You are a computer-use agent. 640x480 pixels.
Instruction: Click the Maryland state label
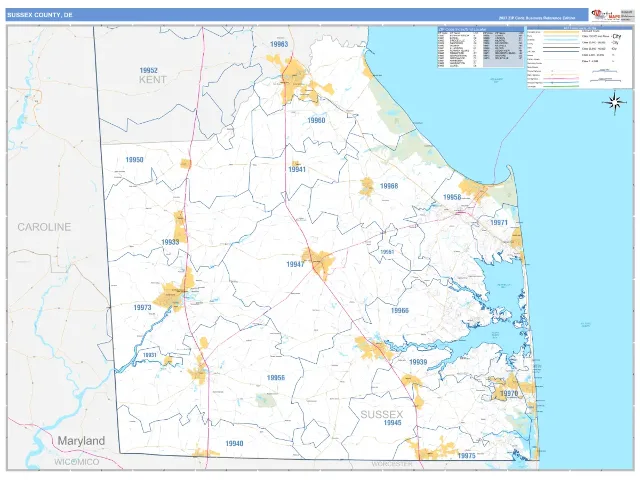pyautogui.click(x=81, y=441)
